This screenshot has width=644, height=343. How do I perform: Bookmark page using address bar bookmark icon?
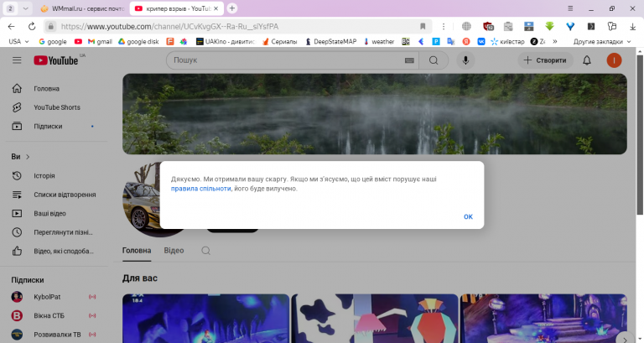(423, 26)
